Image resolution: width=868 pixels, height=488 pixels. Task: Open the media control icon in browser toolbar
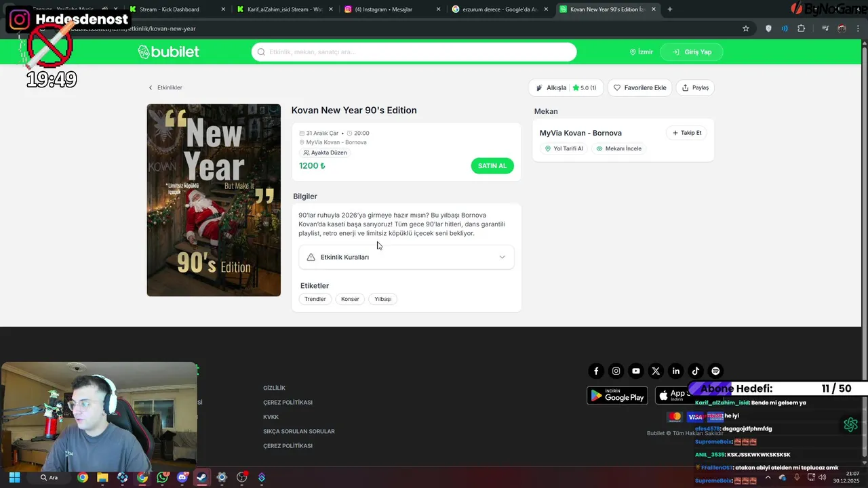pyautogui.click(x=825, y=28)
